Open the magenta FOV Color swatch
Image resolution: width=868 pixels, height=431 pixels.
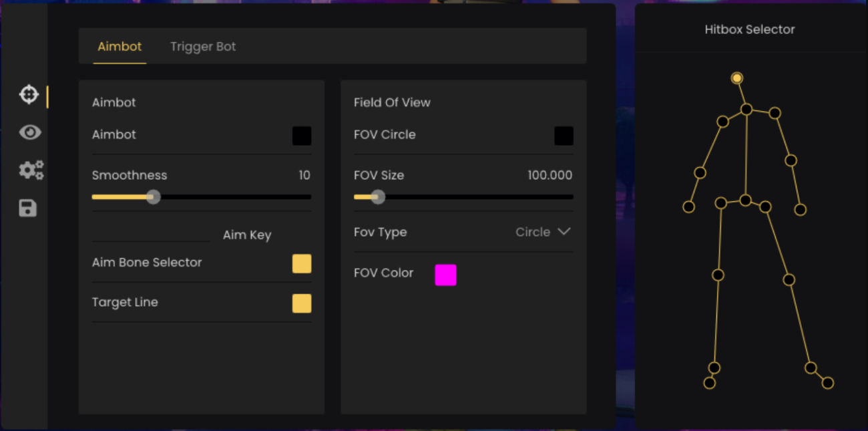(x=445, y=275)
